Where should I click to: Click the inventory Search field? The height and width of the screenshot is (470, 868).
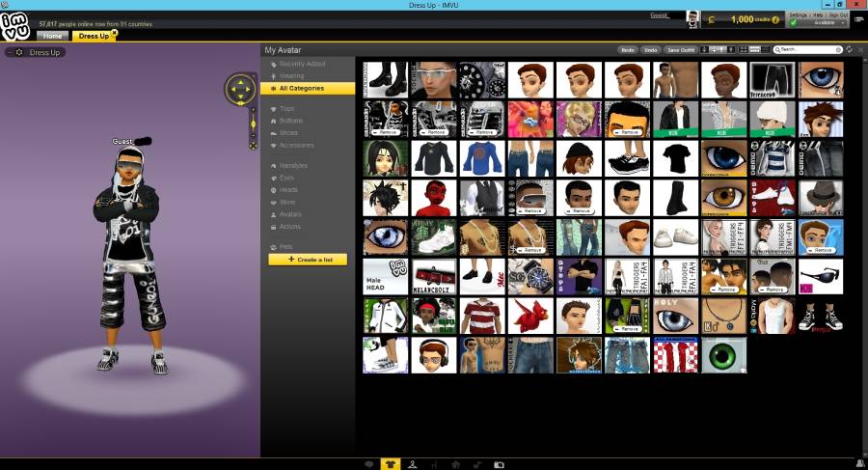pyautogui.click(x=807, y=50)
